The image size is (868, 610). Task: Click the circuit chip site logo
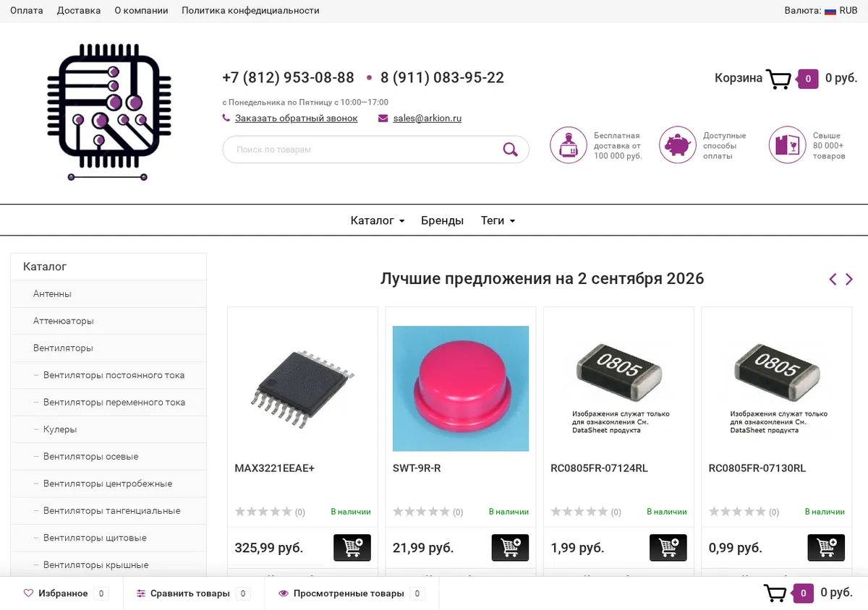pos(109,112)
